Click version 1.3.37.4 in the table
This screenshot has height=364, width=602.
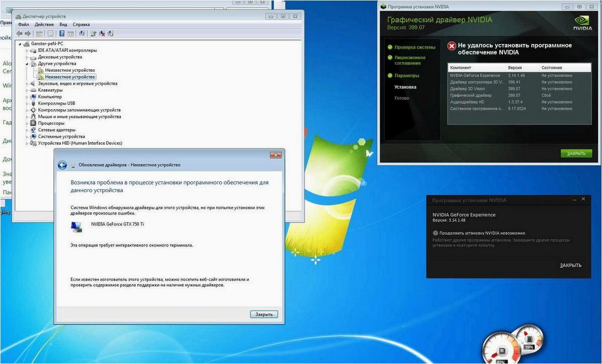[515, 102]
